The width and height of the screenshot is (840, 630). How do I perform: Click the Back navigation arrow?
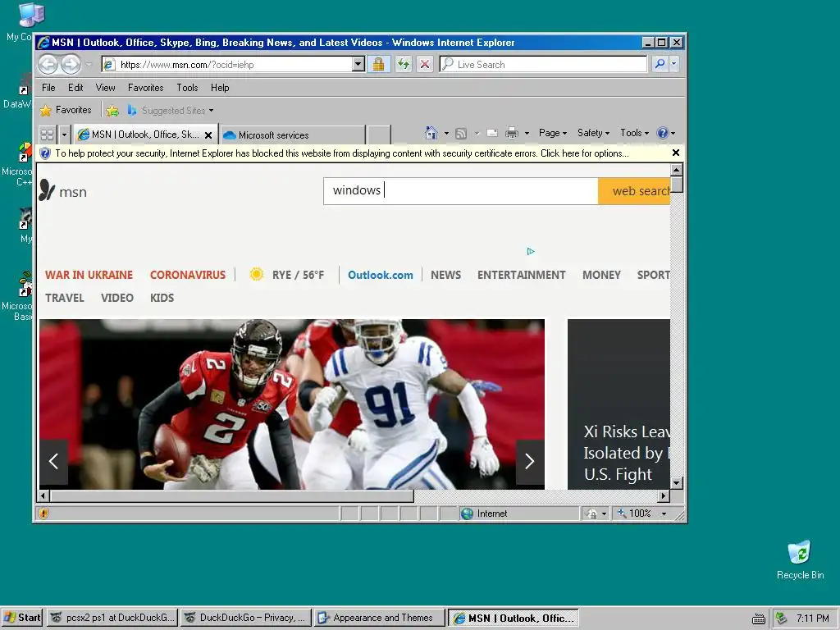pyautogui.click(x=48, y=65)
